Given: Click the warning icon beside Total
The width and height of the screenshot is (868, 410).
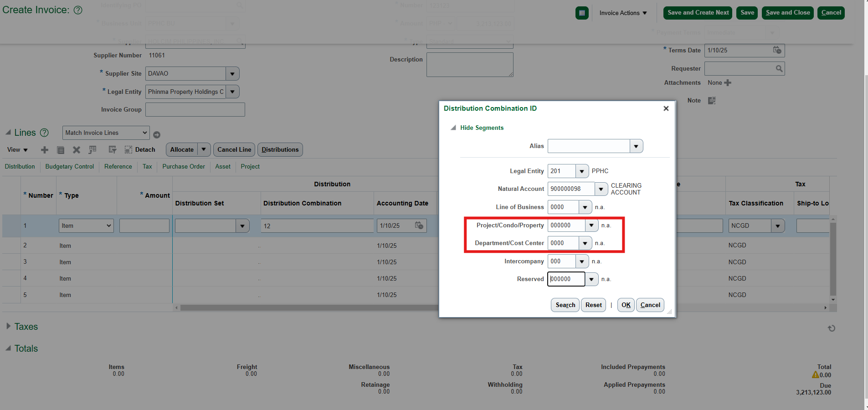Looking at the screenshot, I should (x=816, y=374).
